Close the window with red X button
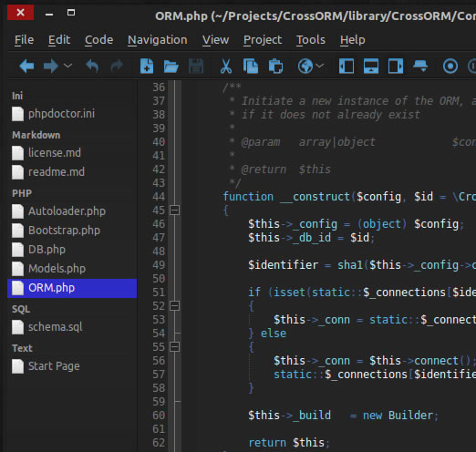The width and height of the screenshot is (476, 452). tap(20, 13)
